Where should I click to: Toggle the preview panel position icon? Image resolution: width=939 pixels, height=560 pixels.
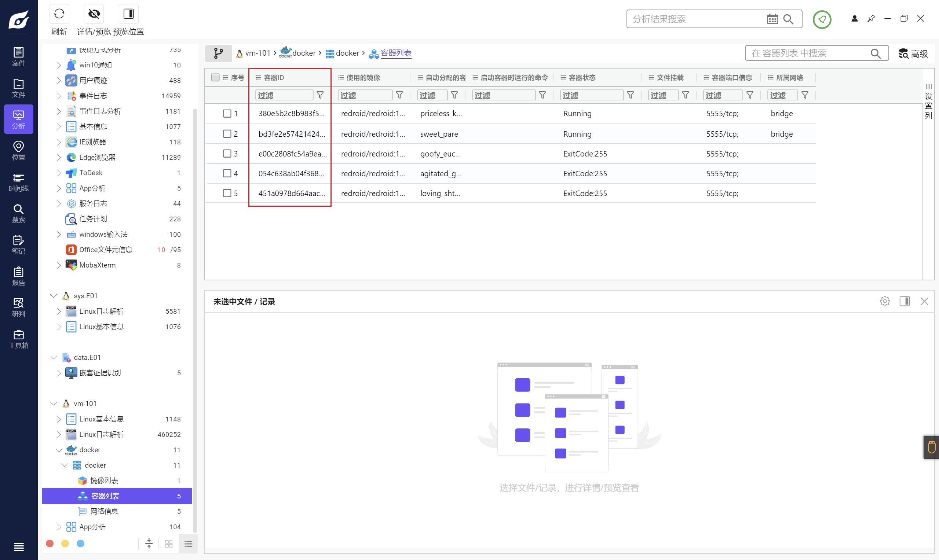point(904,301)
